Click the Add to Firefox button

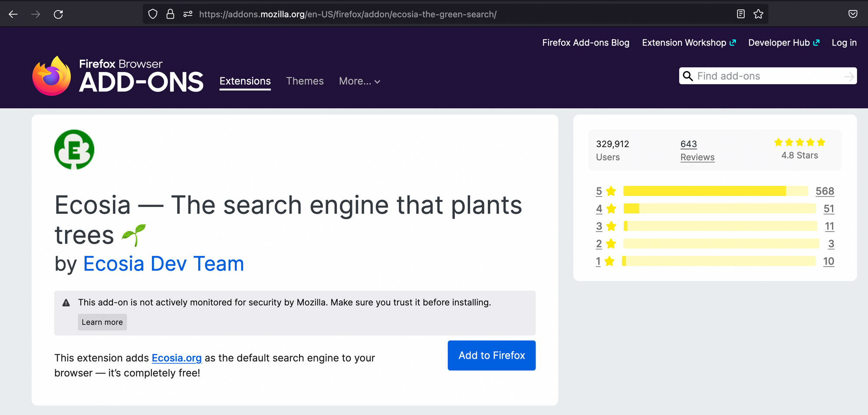[x=492, y=356]
